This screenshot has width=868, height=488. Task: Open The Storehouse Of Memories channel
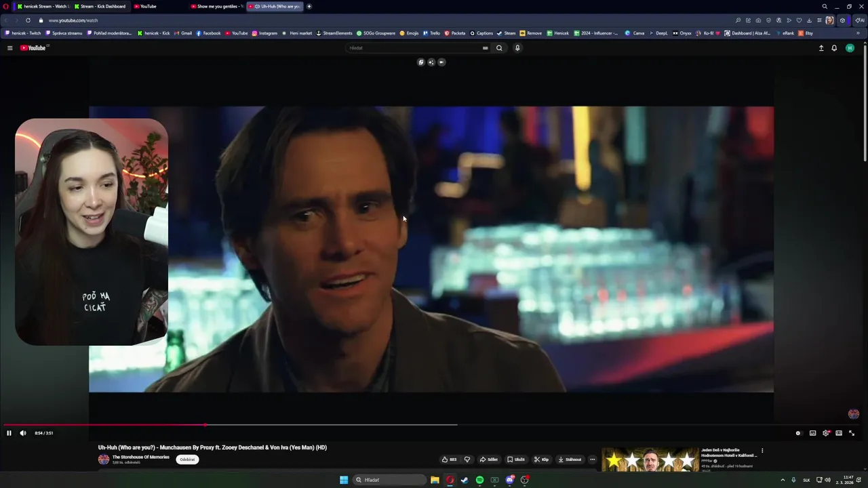[x=140, y=457]
